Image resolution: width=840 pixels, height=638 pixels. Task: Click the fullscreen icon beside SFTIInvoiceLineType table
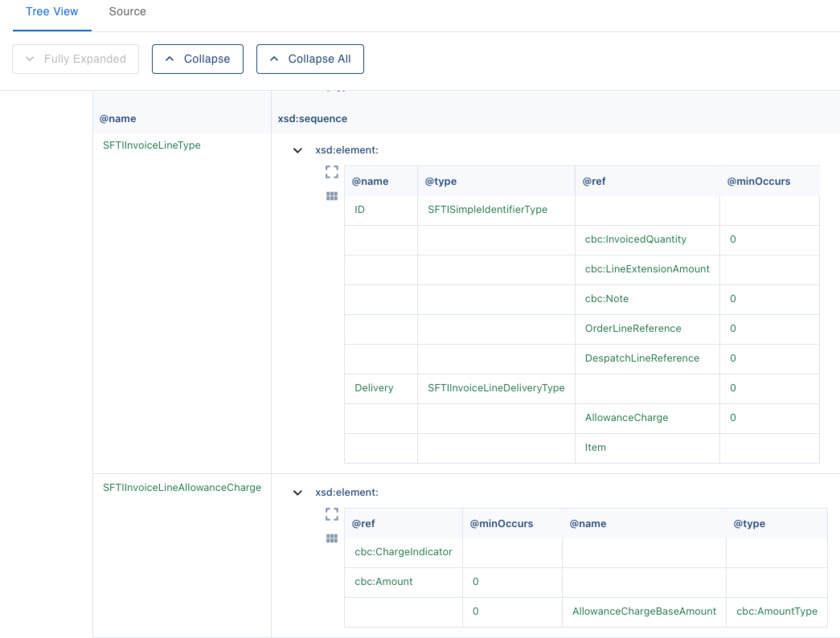pyautogui.click(x=332, y=172)
